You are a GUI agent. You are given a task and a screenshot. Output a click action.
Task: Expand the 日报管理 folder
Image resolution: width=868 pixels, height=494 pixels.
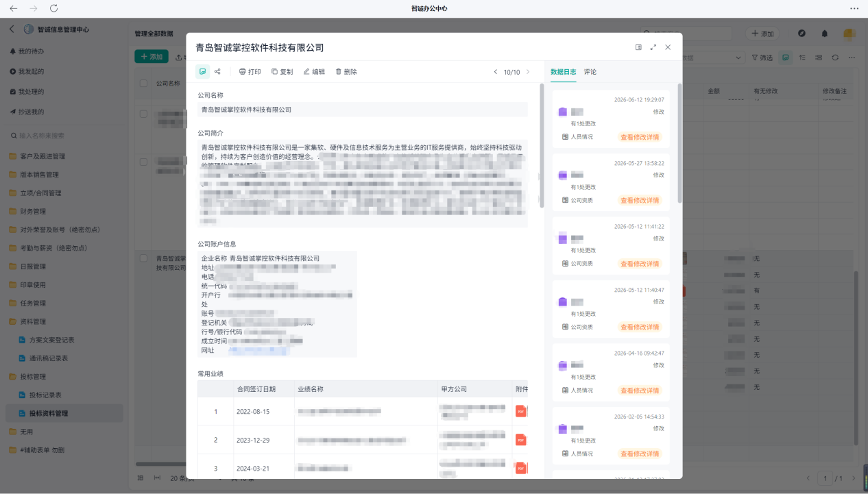coord(27,267)
